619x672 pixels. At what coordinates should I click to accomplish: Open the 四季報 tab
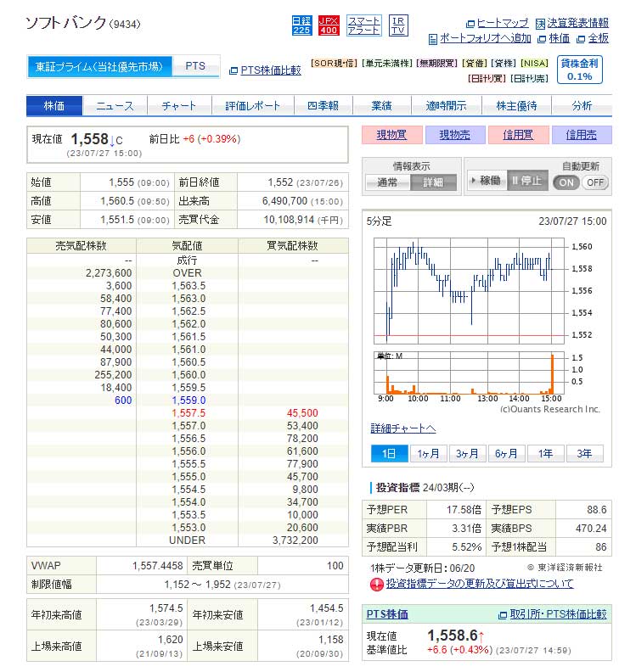(x=323, y=105)
